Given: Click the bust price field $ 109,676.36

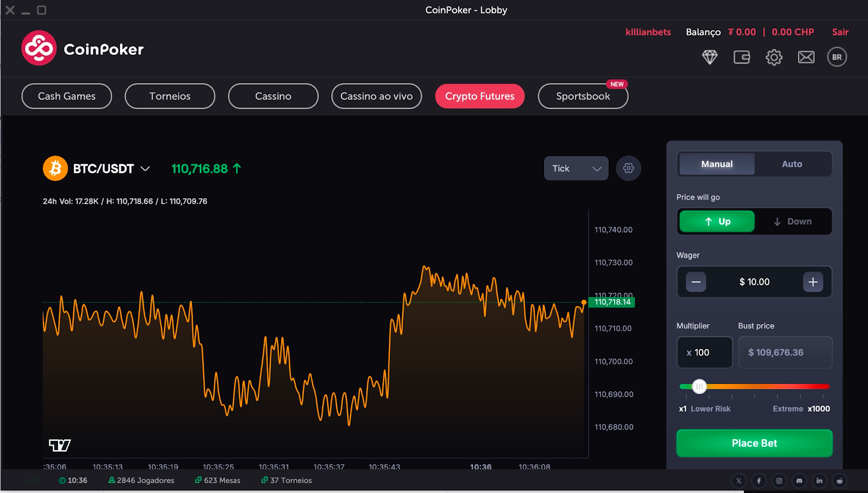Looking at the screenshot, I should click(x=785, y=352).
